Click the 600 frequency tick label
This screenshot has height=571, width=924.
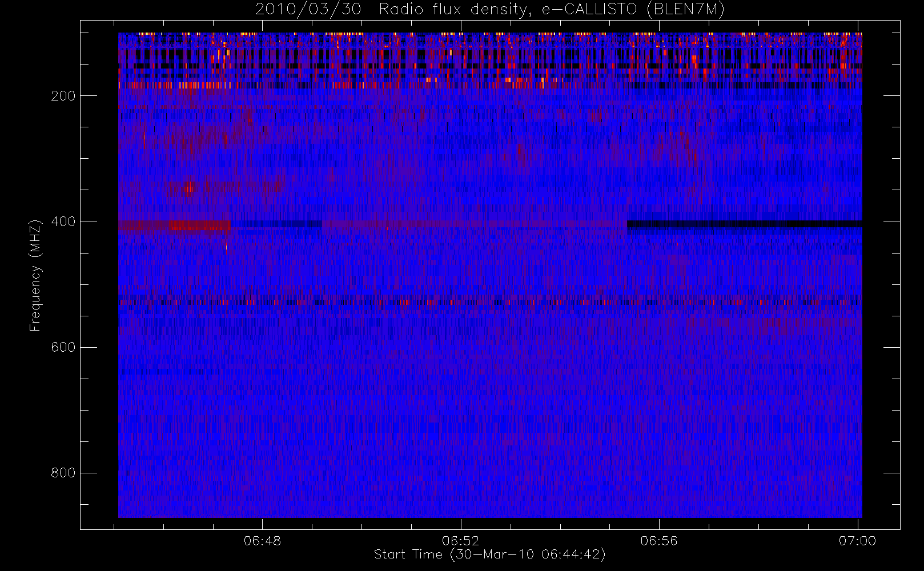tap(63, 347)
